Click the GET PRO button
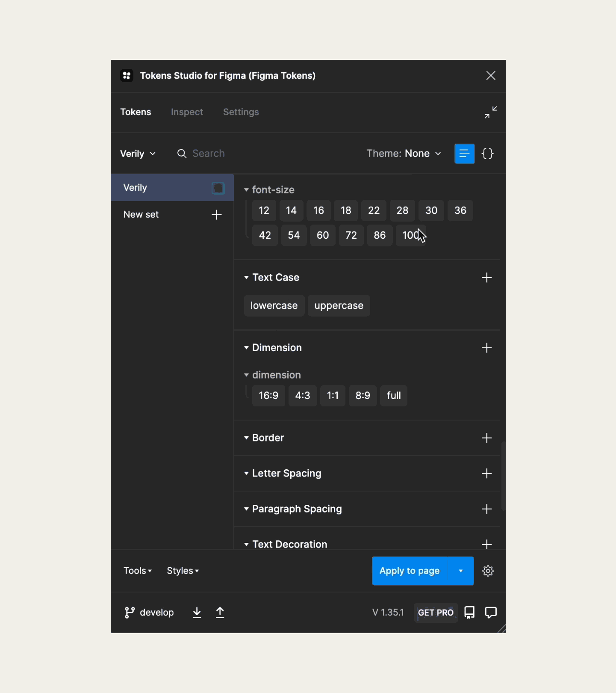This screenshot has width=616, height=693. [x=436, y=613]
